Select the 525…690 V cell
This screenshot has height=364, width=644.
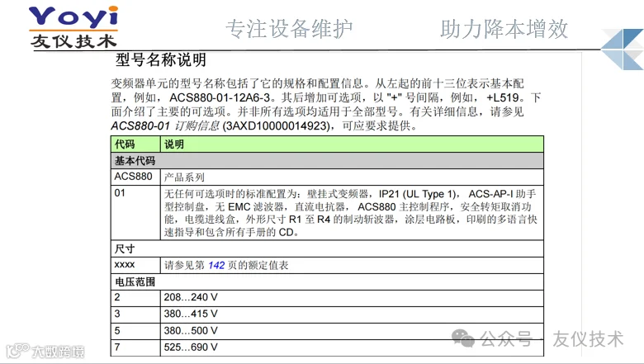352,347
